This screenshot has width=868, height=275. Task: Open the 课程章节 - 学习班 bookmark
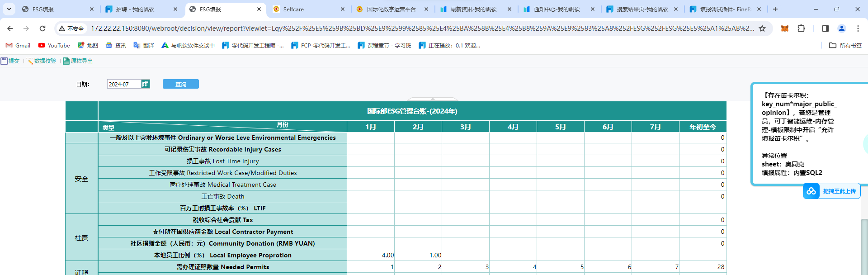(x=384, y=45)
